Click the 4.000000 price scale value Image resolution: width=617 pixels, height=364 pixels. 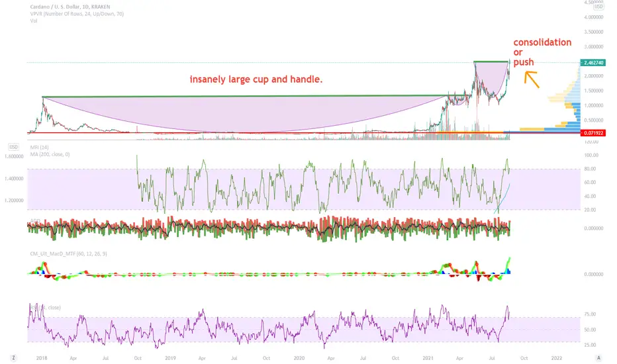pos(593,17)
